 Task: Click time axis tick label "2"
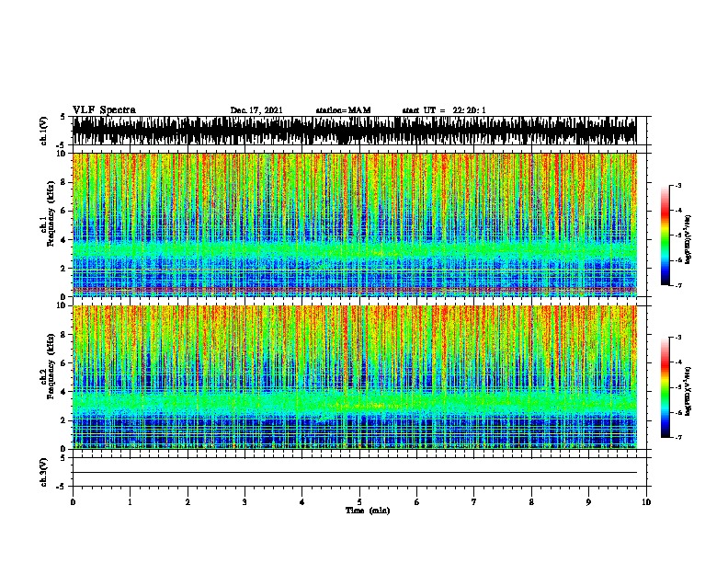pyautogui.click(x=188, y=501)
